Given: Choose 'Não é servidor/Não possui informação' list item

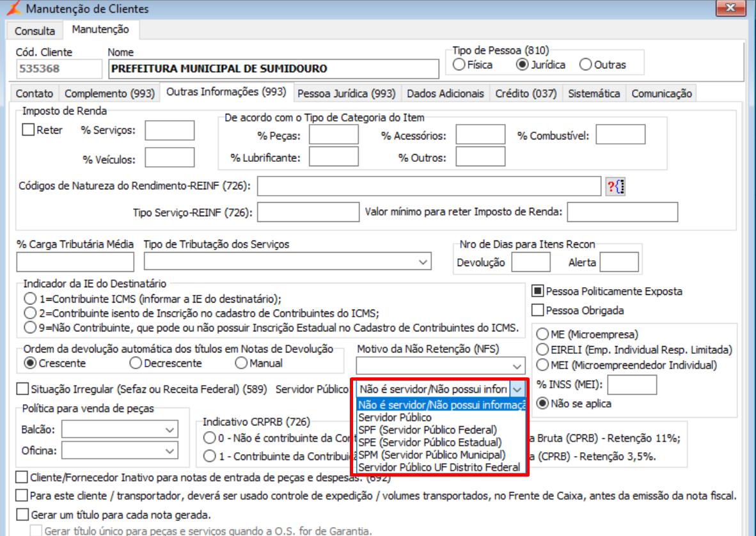Looking at the screenshot, I should [x=441, y=405].
